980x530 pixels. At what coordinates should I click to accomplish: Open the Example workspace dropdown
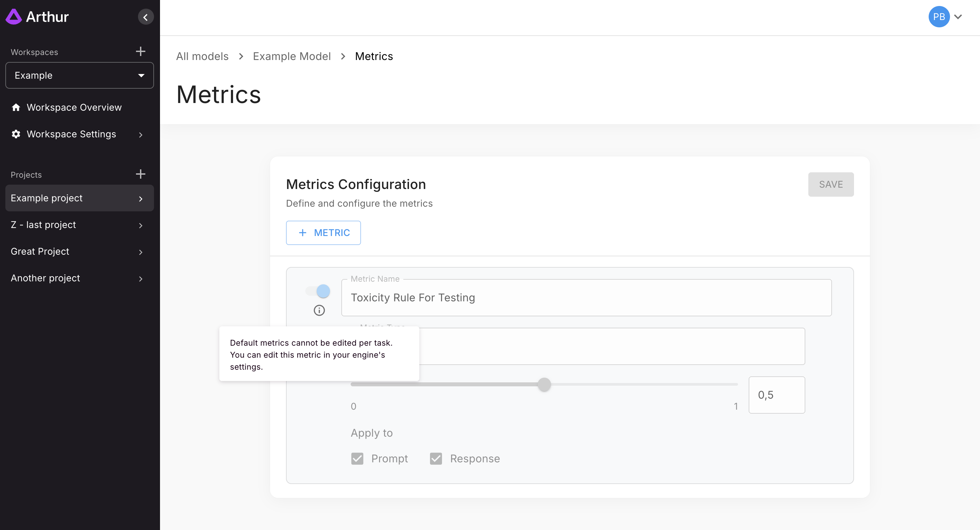pos(80,75)
